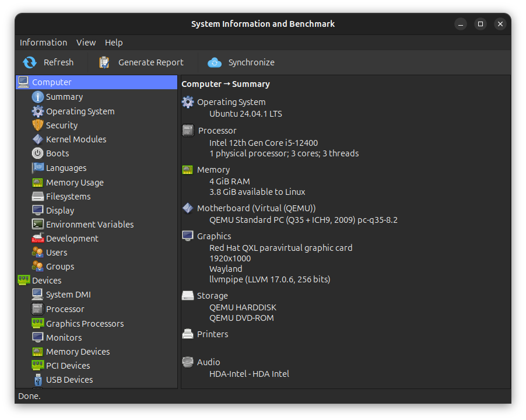This screenshot has height=420, width=526.
Task: Select the Devices category label
Action: [x=47, y=281]
